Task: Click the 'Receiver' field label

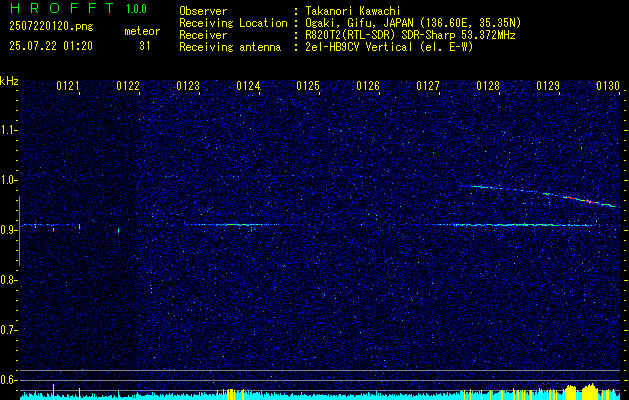Action: coord(203,35)
